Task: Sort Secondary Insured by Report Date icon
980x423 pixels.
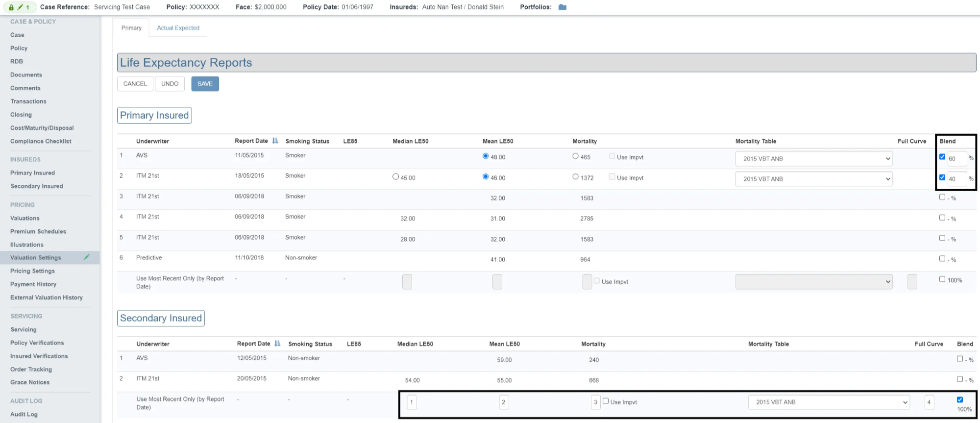Action: pyautogui.click(x=277, y=344)
